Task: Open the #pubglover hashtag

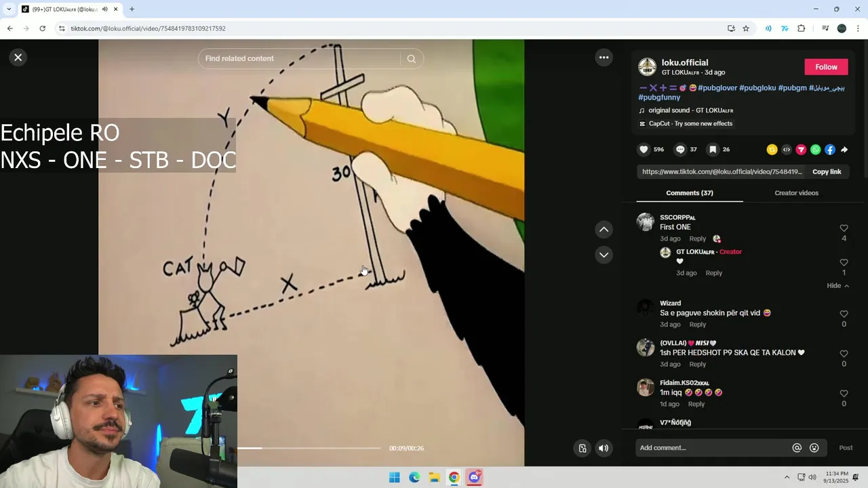Action: tap(717, 88)
